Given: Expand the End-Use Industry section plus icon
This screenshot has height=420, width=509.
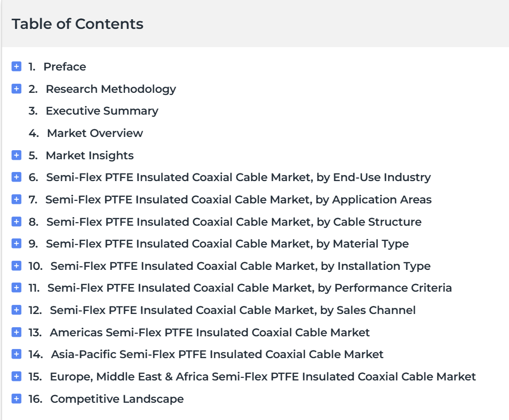Looking at the screenshot, I should tap(17, 177).
